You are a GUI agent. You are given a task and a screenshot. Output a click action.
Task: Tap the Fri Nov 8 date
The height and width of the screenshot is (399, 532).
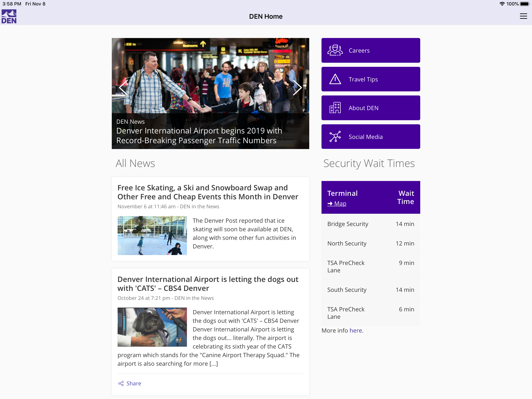[35, 4]
